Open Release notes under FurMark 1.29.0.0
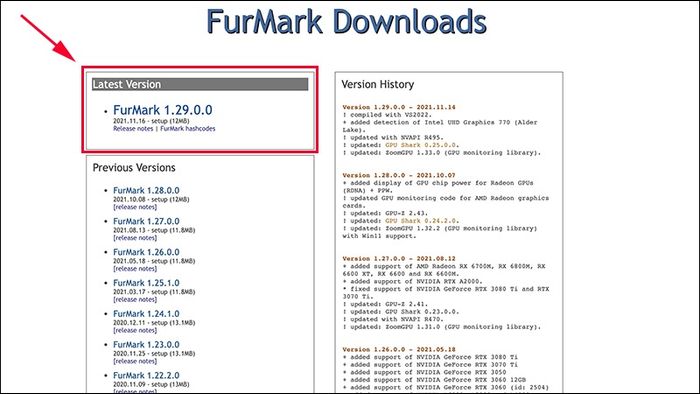 point(133,129)
